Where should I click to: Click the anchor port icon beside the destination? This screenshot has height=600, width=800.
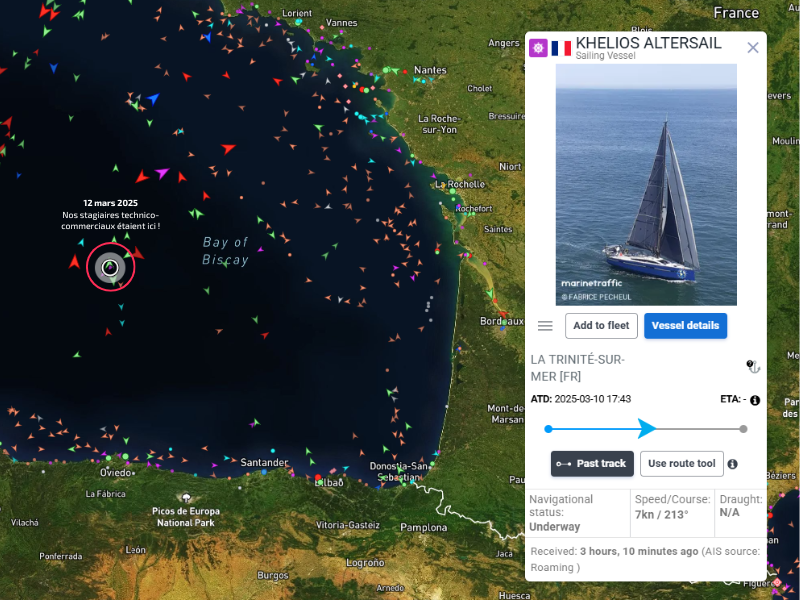point(753,367)
